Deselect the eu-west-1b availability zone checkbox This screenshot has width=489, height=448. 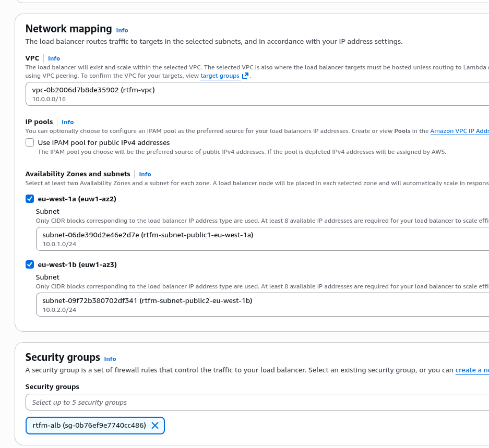point(30,264)
